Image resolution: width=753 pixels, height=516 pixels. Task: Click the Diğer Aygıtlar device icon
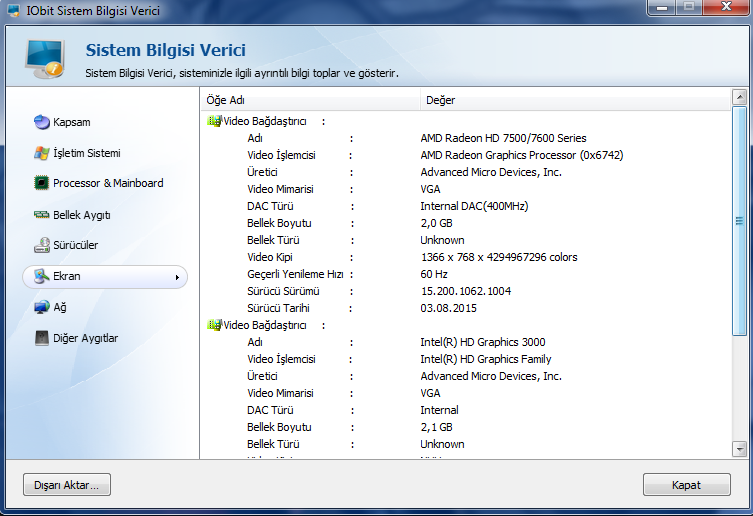pos(42,338)
